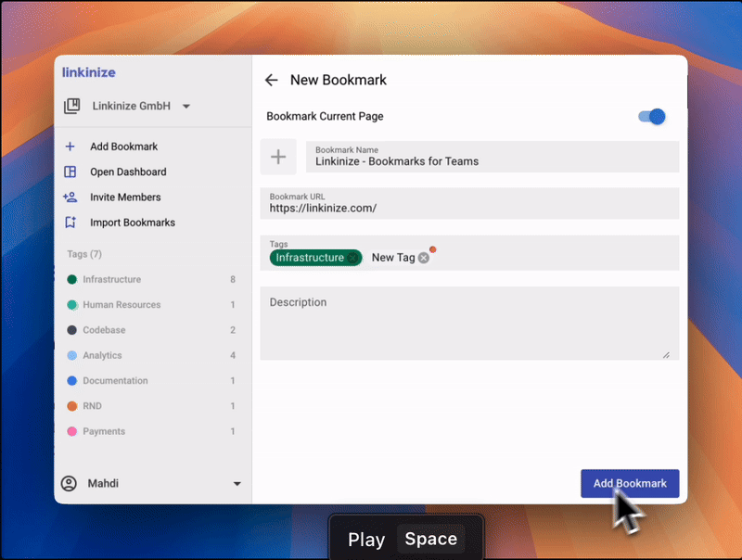This screenshot has height=560, width=742.
Task: Click the plus icon beside Add Bookmark
Action: pos(70,146)
